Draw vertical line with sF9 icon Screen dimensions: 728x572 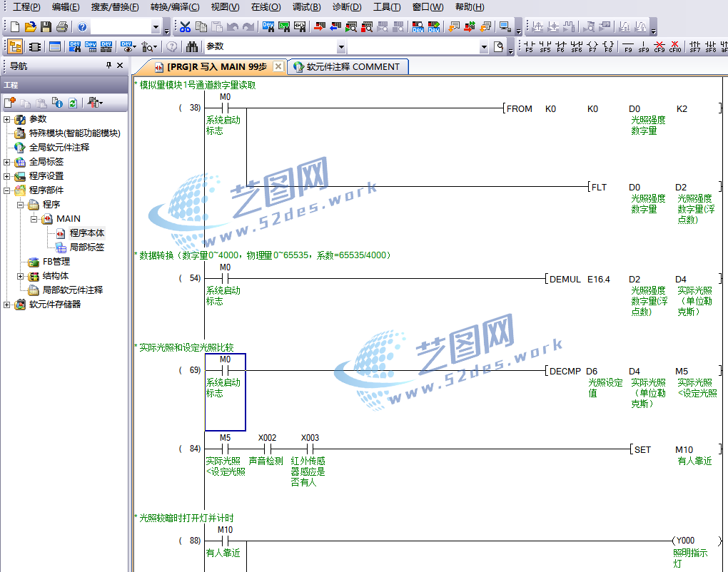pos(644,46)
